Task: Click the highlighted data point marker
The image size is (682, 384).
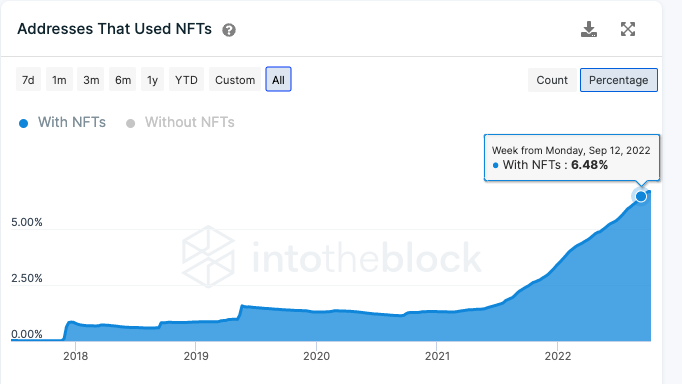Action: click(x=641, y=197)
